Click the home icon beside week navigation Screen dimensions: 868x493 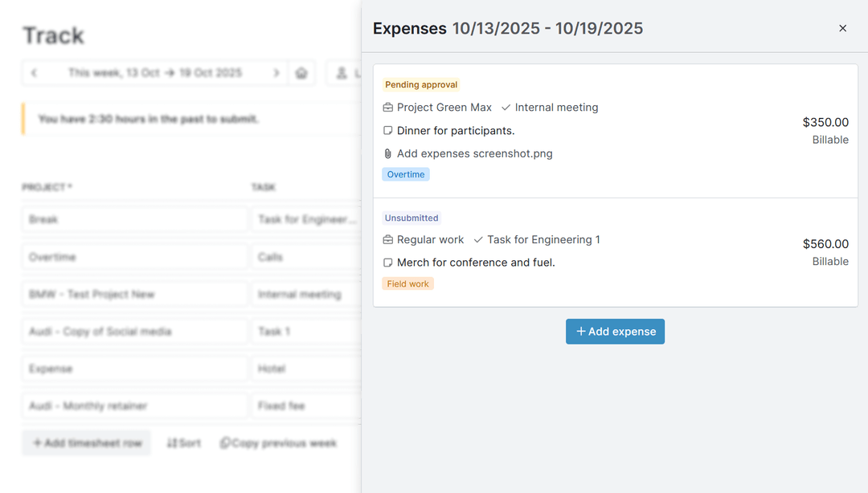pyautogui.click(x=301, y=72)
